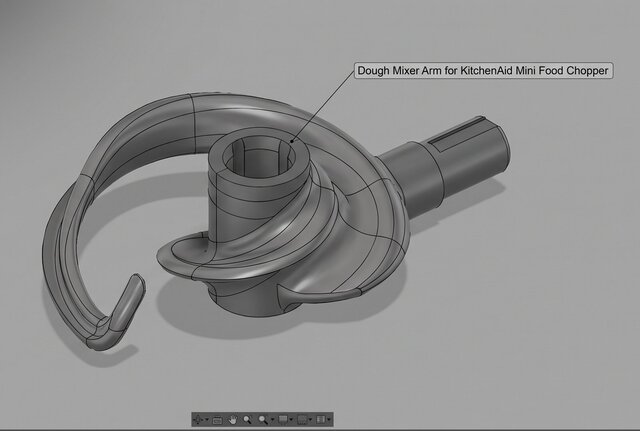
Task: Select the Zoom magnifier tool
Action: pyautogui.click(x=247, y=420)
